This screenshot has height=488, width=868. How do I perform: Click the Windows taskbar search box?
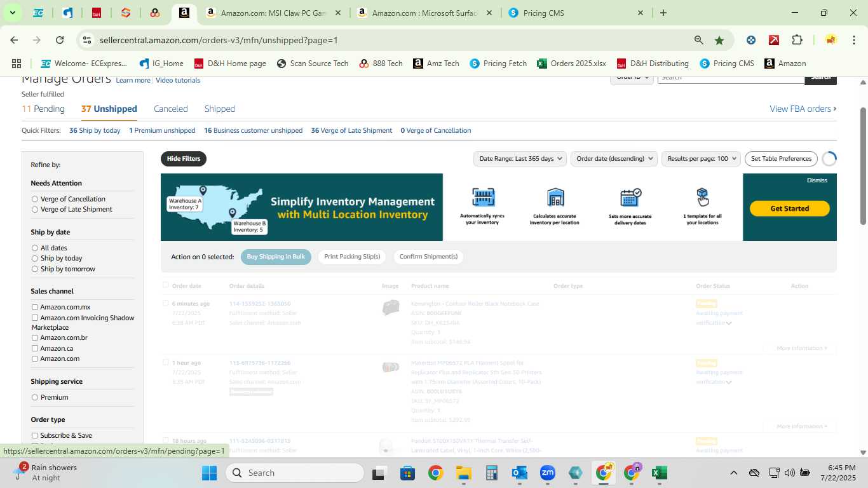295,473
